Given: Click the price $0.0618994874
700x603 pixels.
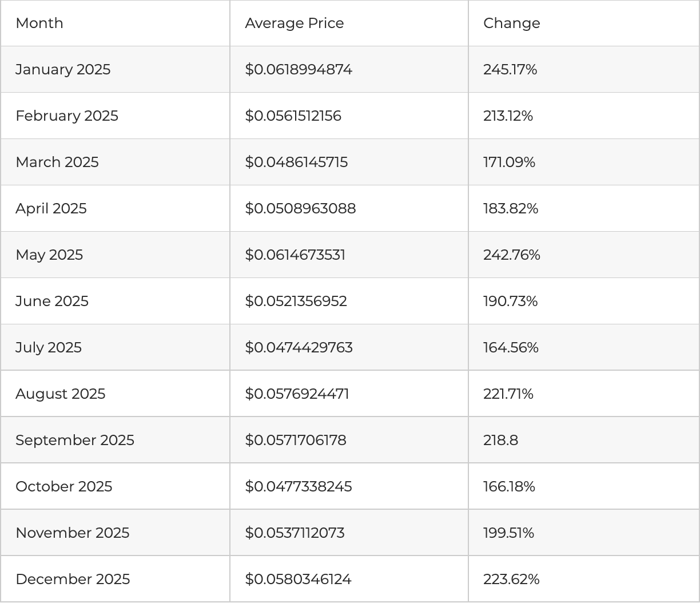Looking at the screenshot, I should click(299, 70).
